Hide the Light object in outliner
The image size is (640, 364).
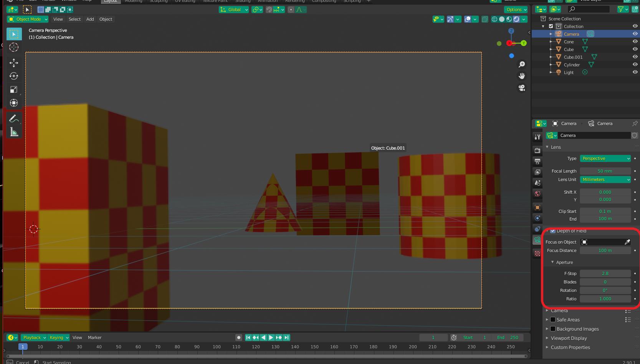point(635,72)
